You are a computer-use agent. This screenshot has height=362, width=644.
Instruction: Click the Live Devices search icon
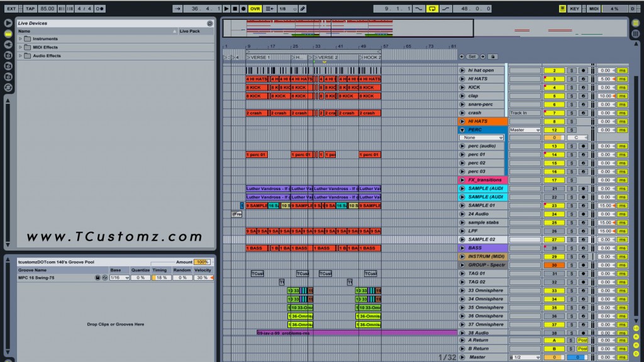210,23
